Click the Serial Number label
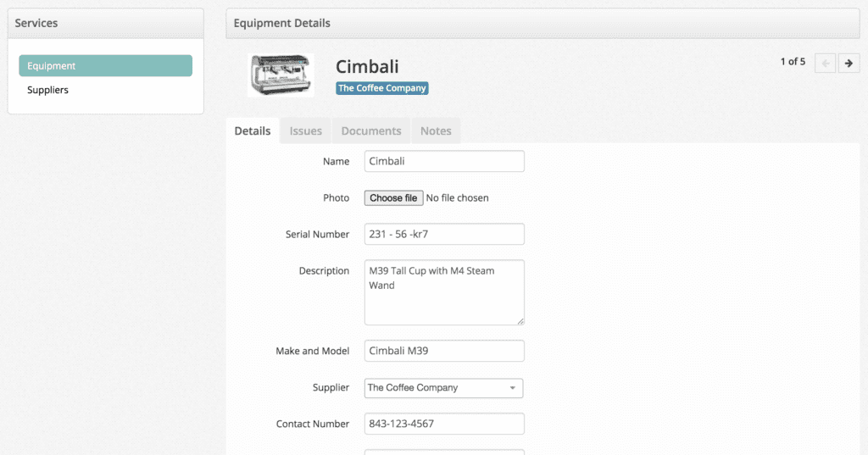 tap(317, 234)
